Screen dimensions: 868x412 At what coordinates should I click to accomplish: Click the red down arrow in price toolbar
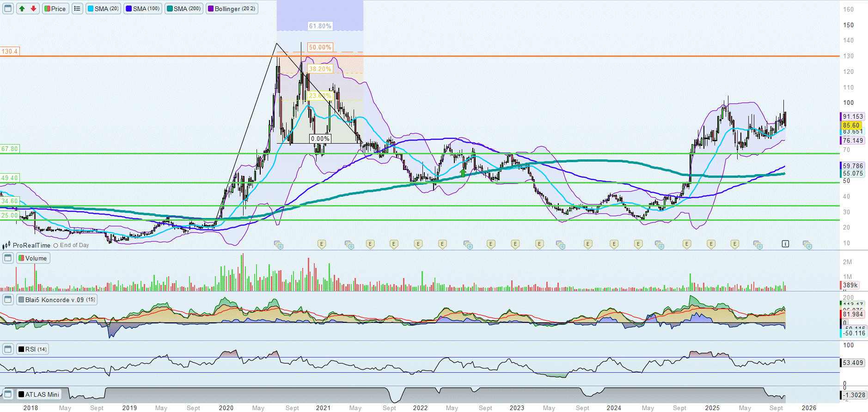point(33,9)
